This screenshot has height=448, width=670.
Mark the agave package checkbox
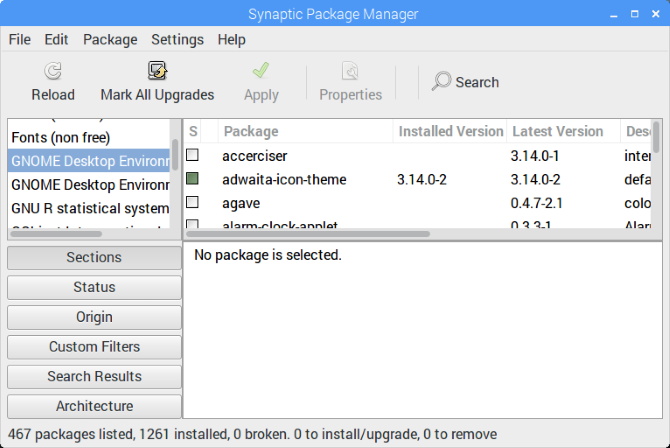(x=193, y=202)
